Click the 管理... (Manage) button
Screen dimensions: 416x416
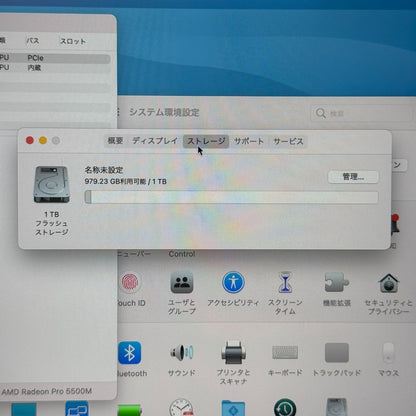[x=353, y=177]
